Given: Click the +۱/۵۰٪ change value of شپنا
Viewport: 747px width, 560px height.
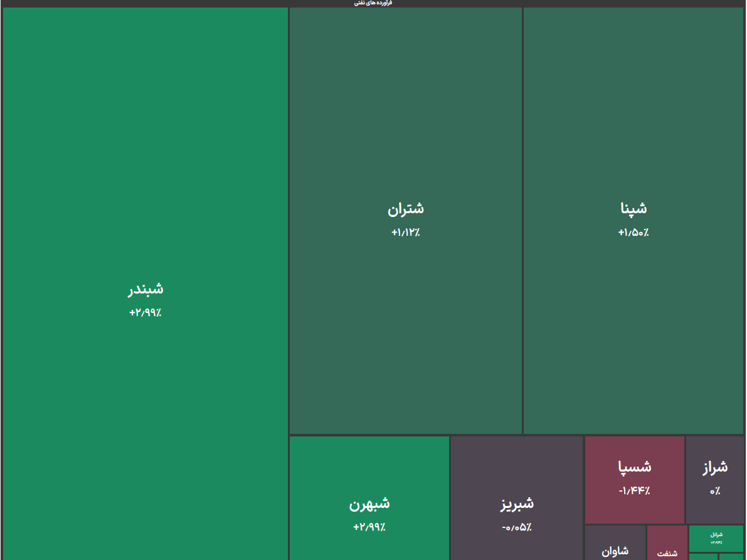Looking at the screenshot, I should (633, 233).
